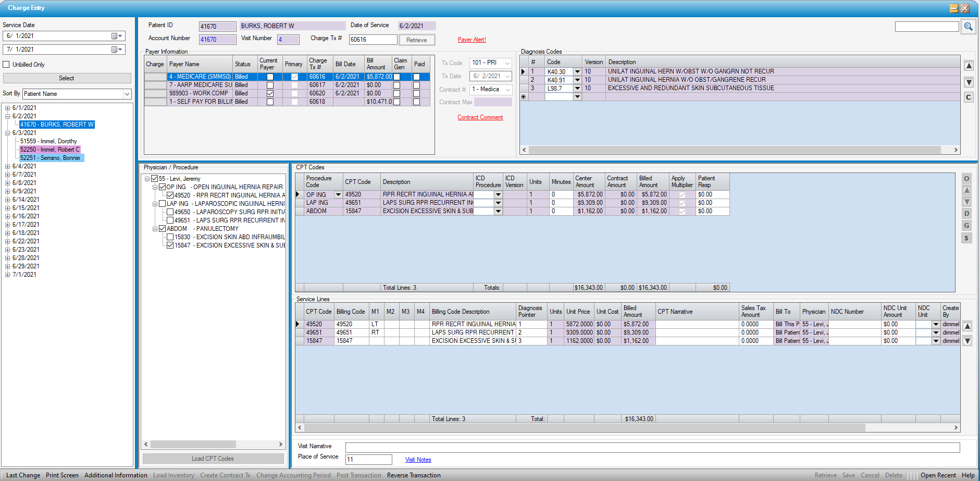Open Additional Information from bottom bar
This screenshot has height=481, width=980.
[x=116, y=475]
